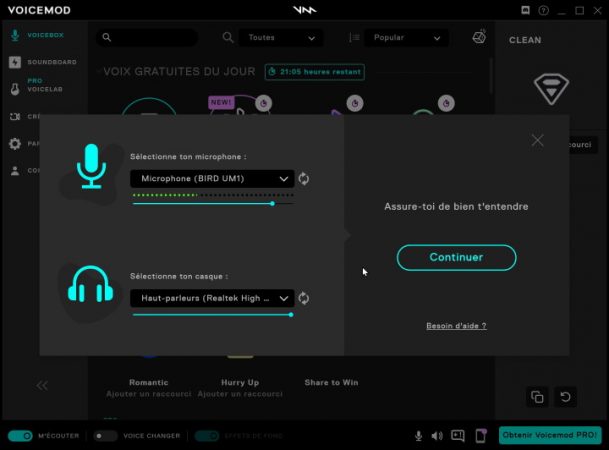Screen dimensions: 609x450
Task: Collapse the sidebar with double chevron
Action: point(42,385)
